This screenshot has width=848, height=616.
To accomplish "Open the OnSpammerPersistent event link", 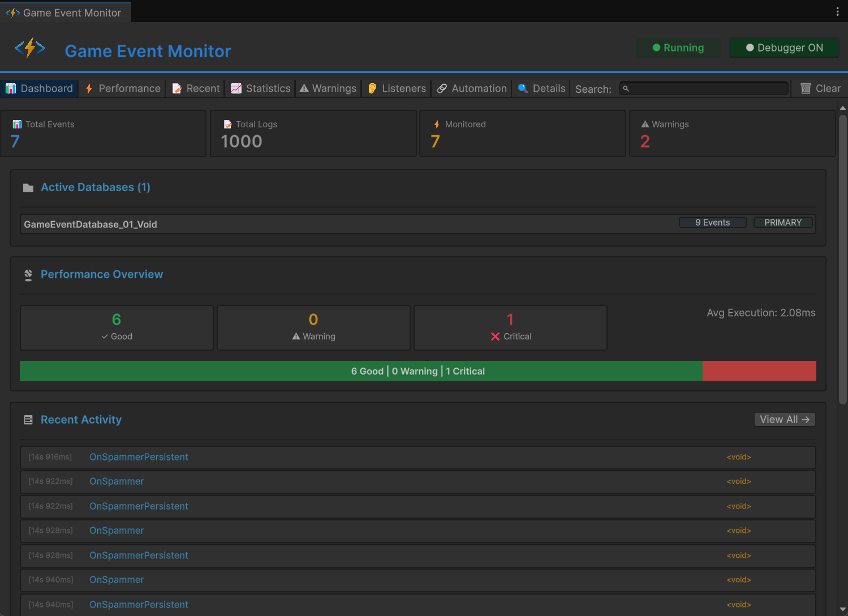I will [x=139, y=457].
